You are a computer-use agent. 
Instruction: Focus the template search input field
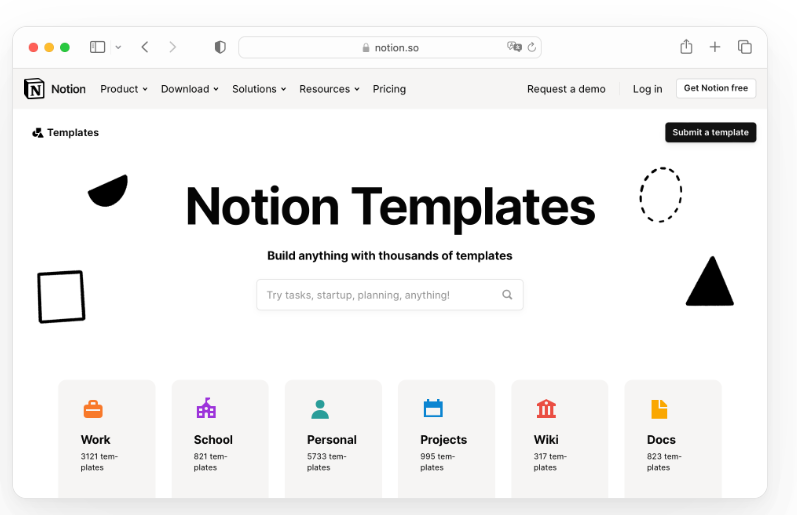point(390,295)
